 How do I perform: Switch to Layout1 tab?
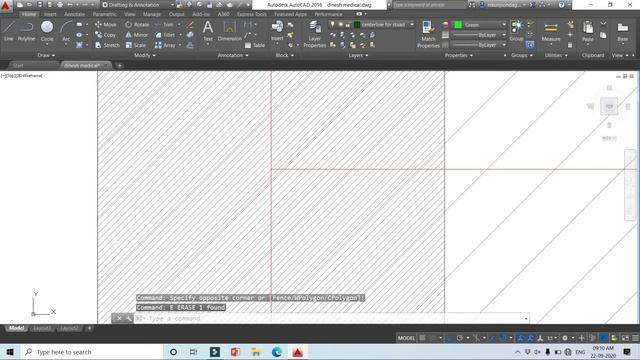[x=42, y=328]
